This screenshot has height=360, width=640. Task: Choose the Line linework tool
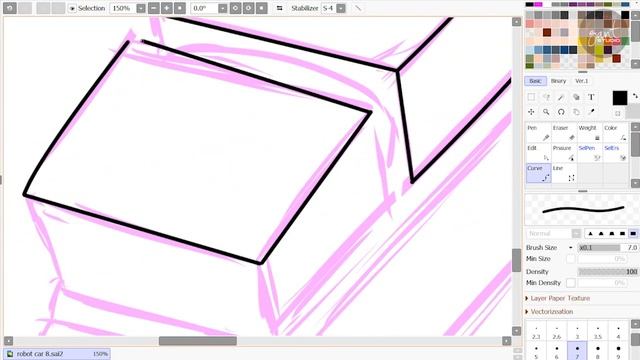(x=564, y=173)
